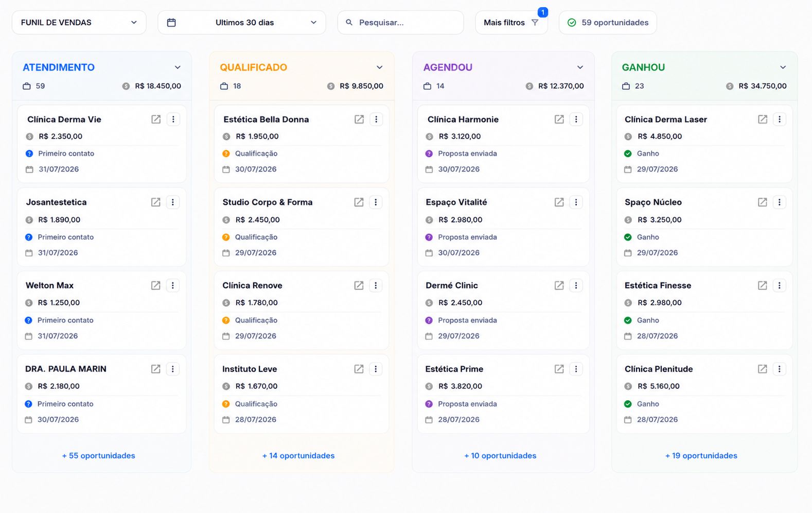Image resolution: width=812 pixels, height=513 pixels.
Task: Select the Clínica Renove card title
Action: click(252, 285)
